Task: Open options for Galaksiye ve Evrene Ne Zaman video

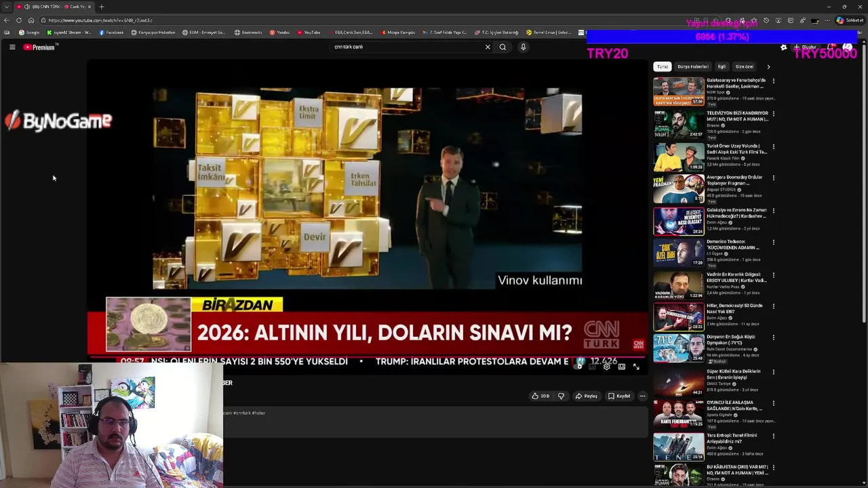Action: 773,211
